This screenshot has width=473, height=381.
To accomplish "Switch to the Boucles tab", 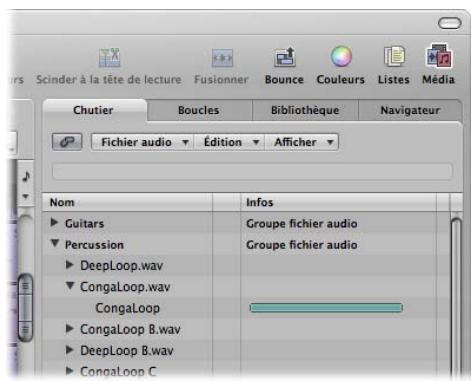I will 199,110.
